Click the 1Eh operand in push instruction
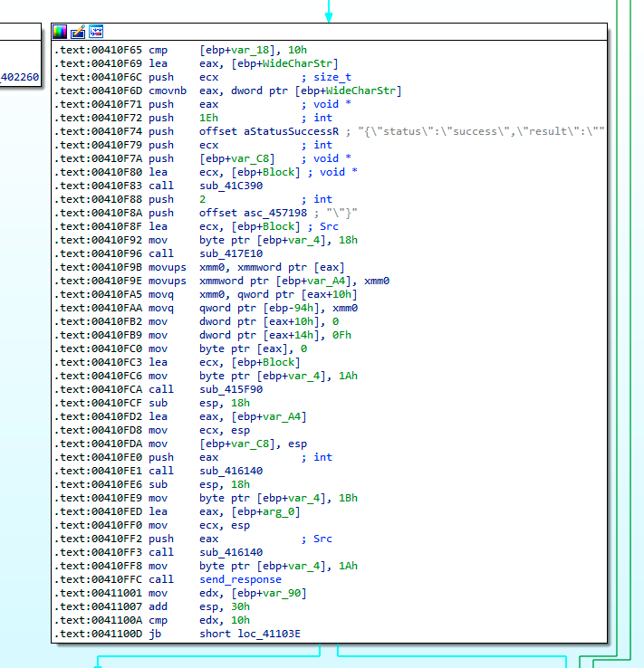The width and height of the screenshot is (644, 668). coord(208,118)
